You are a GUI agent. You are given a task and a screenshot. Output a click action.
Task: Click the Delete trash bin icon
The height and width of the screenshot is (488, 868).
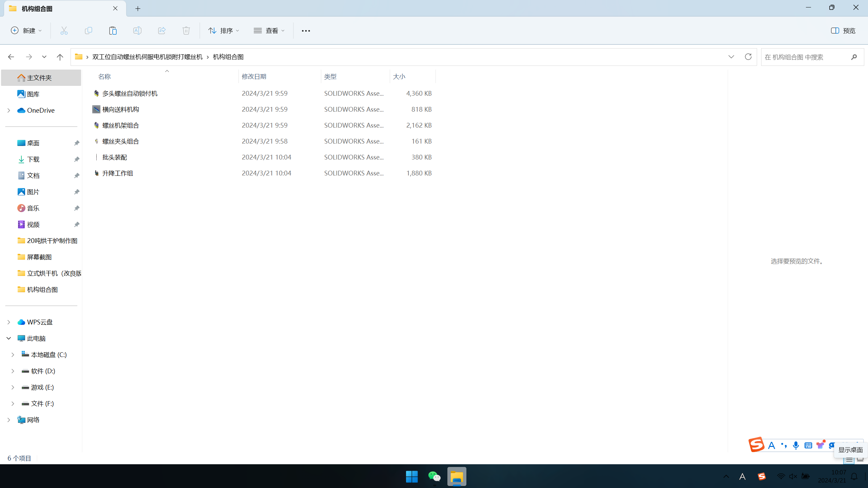pyautogui.click(x=186, y=31)
